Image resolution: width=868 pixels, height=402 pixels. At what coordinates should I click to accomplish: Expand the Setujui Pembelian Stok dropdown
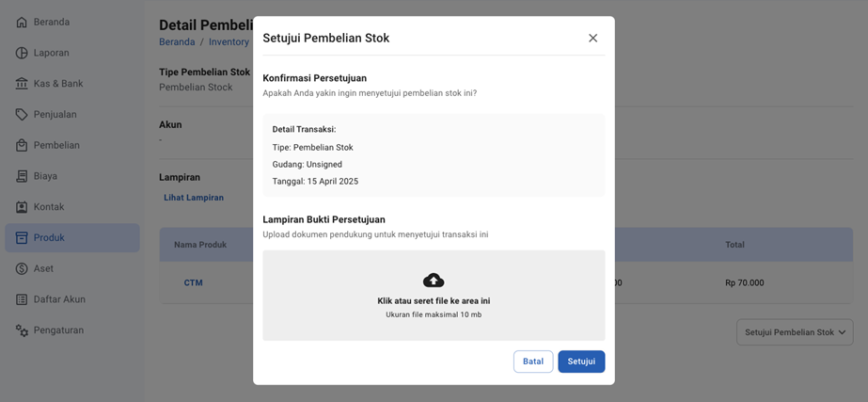tap(794, 332)
